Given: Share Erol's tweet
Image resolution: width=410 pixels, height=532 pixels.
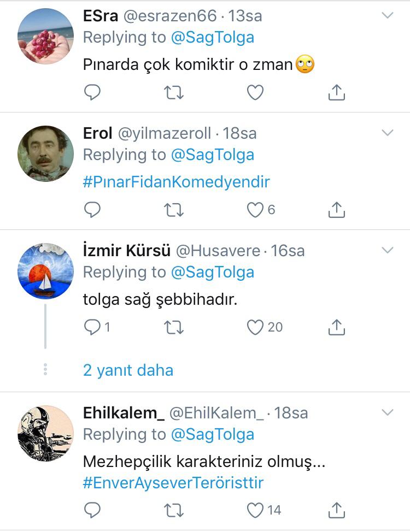Looking at the screenshot, I should (x=337, y=210).
